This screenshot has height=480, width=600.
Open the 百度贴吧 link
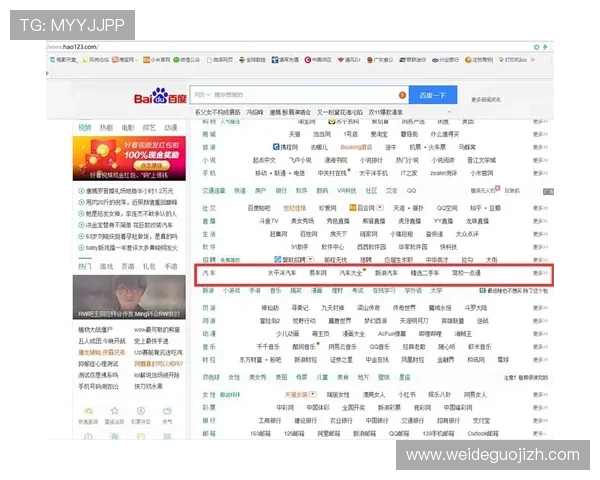point(259,208)
